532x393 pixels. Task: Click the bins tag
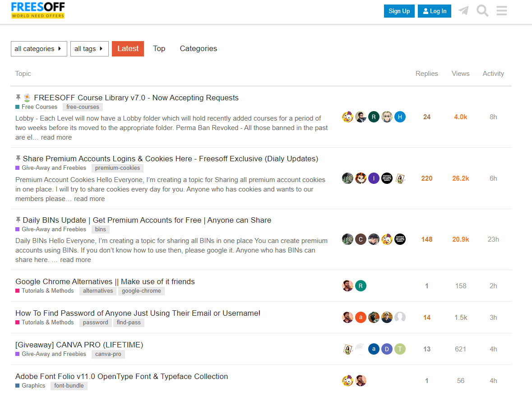coord(101,229)
